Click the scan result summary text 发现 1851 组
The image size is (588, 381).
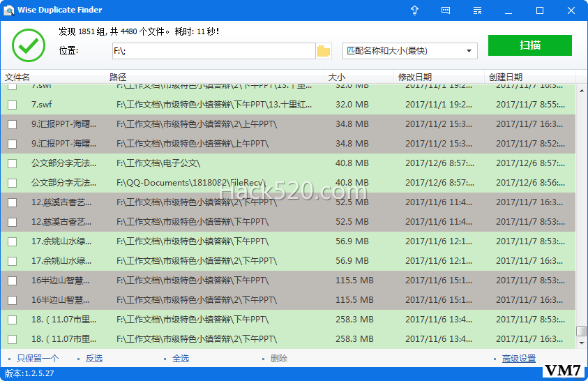(x=139, y=31)
